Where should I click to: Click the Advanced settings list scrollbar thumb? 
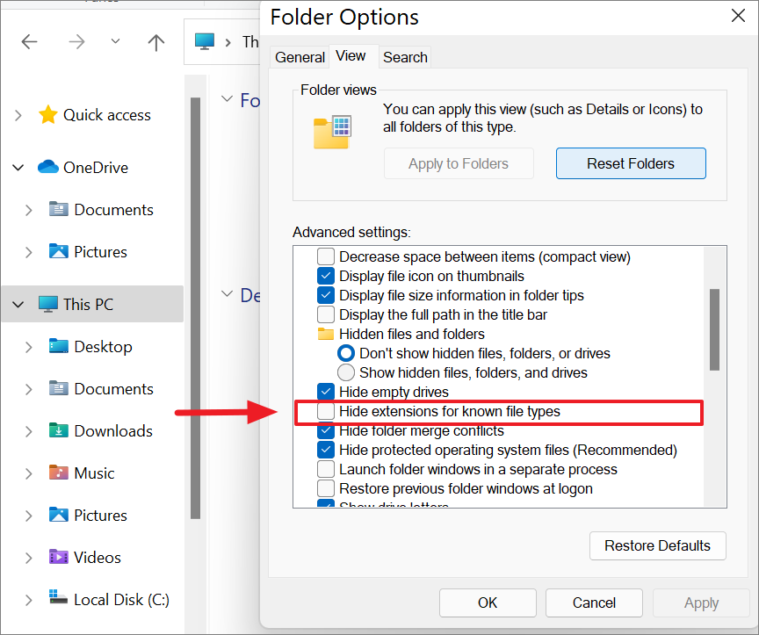714,330
